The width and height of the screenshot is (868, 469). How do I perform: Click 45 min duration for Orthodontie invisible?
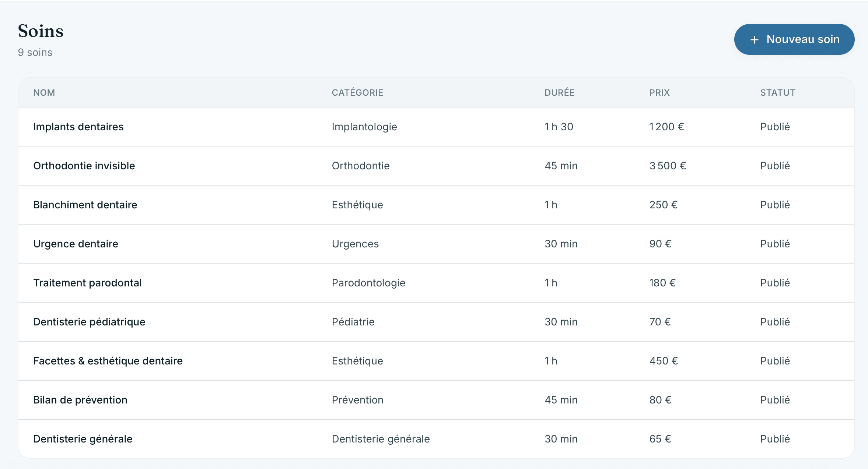[561, 166]
